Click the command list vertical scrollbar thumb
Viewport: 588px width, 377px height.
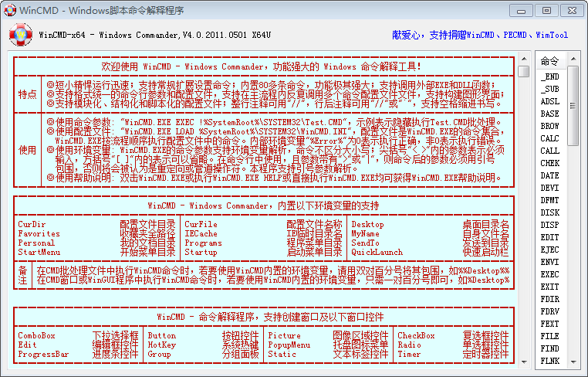[572, 106]
